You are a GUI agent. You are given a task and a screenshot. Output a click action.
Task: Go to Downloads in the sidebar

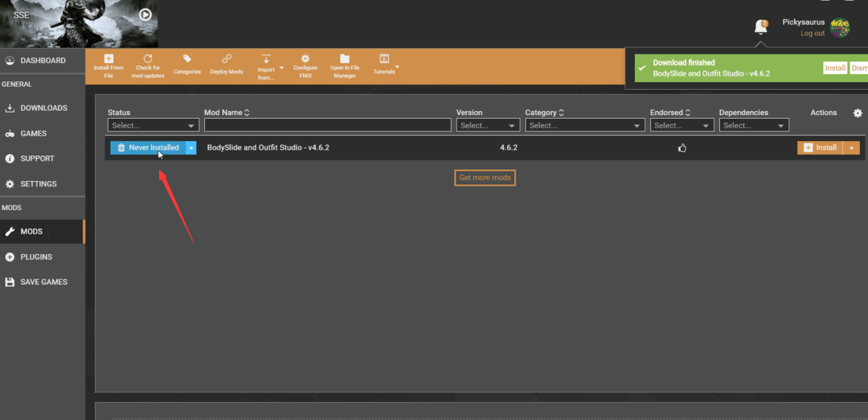[x=42, y=108]
